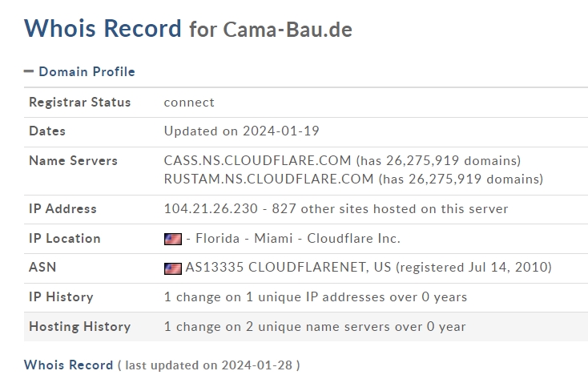Click the US flag next to AS13335
Viewport: 588px width, 379px height.
pos(173,268)
